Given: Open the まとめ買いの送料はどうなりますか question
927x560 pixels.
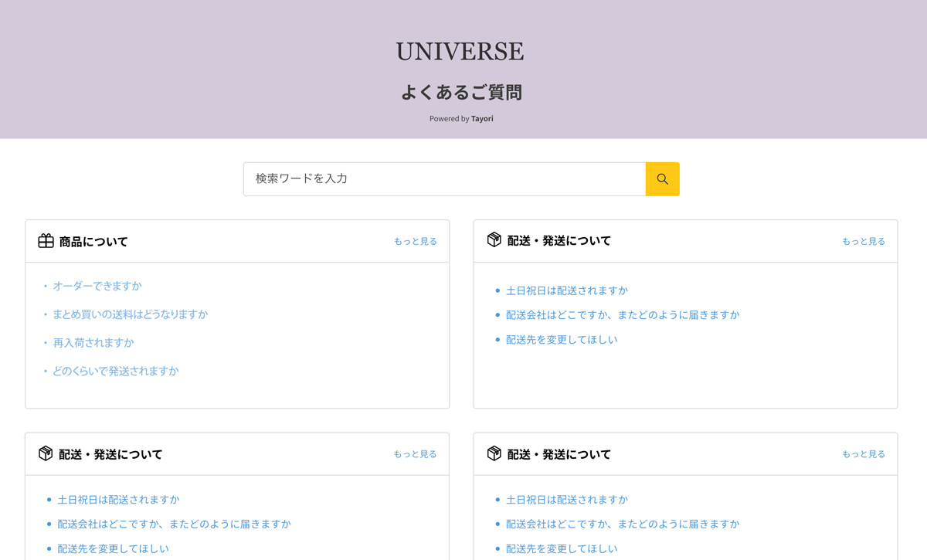Looking at the screenshot, I should click(130, 314).
